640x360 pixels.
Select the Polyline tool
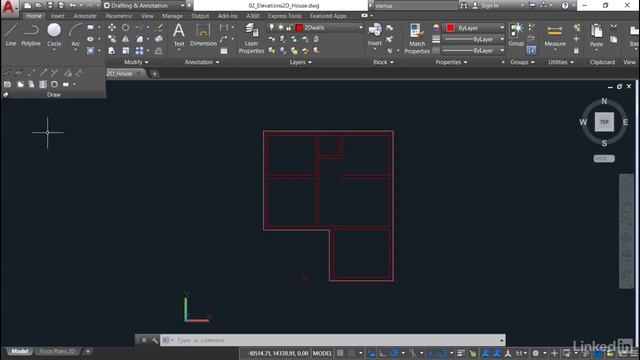pos(31,35)
